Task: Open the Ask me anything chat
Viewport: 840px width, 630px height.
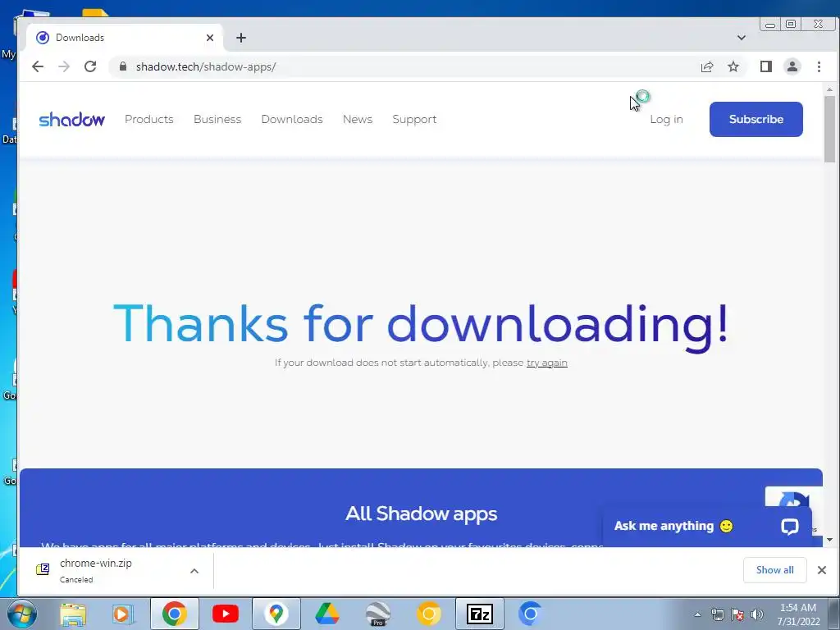Action: tap(706, 526)
